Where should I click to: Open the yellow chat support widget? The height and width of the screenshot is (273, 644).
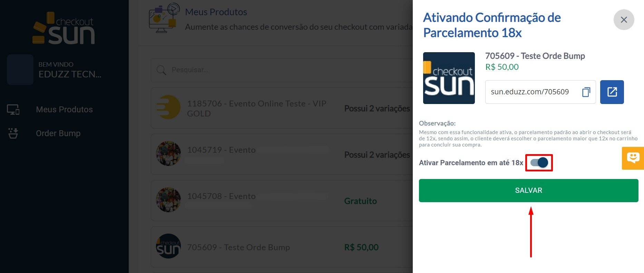[x=633, y=158]
